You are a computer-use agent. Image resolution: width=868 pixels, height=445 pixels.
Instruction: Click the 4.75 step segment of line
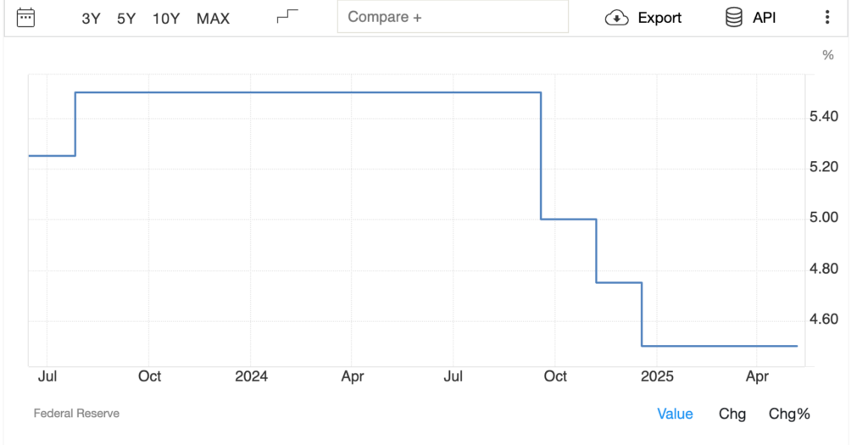(x=619, y=282)
